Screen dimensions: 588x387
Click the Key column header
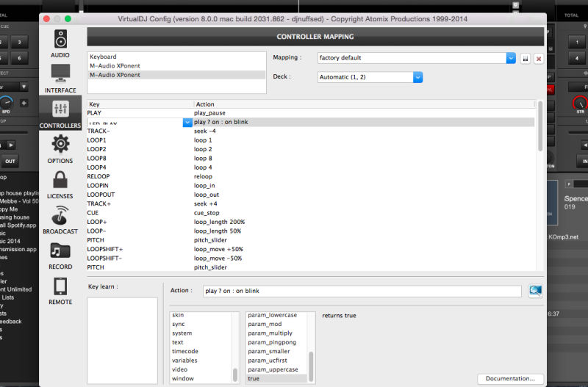point(140,104)
